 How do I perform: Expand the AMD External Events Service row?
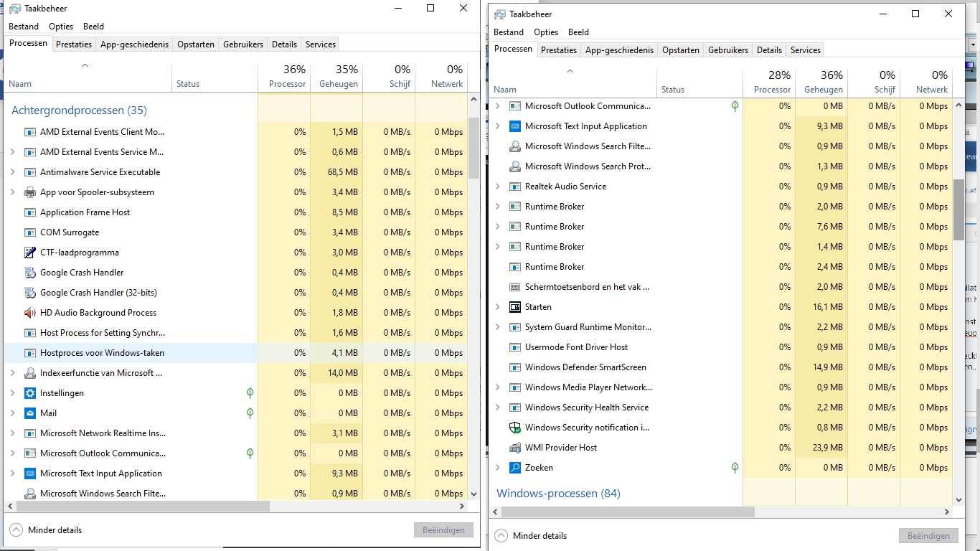point(12,152)
